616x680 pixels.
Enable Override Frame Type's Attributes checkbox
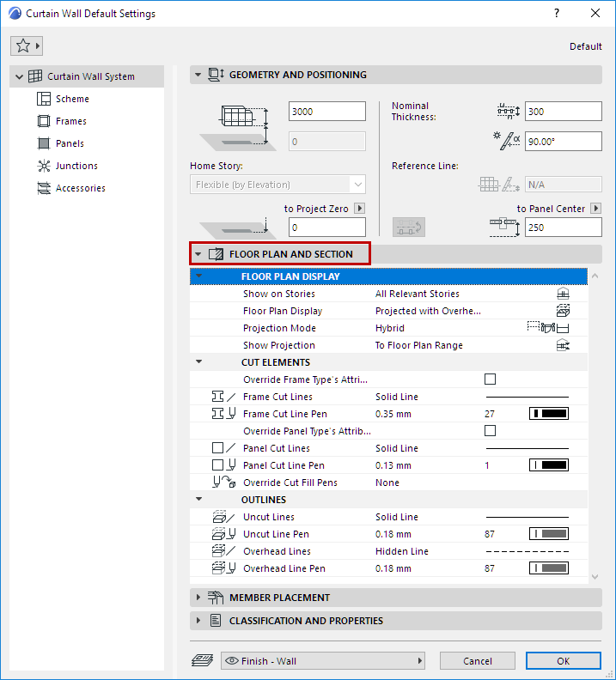coord(491,379)
